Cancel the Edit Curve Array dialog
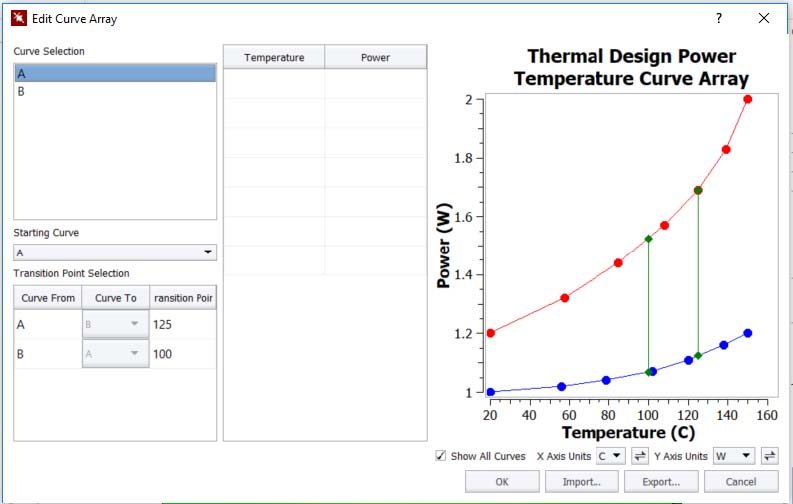793x504 pixels. coord(741,481)
